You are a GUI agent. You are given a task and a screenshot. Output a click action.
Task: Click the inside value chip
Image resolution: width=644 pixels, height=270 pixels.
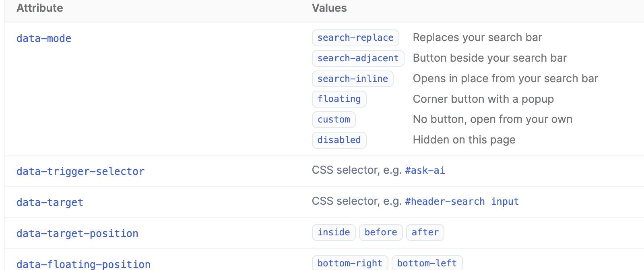tap(334, 233)
